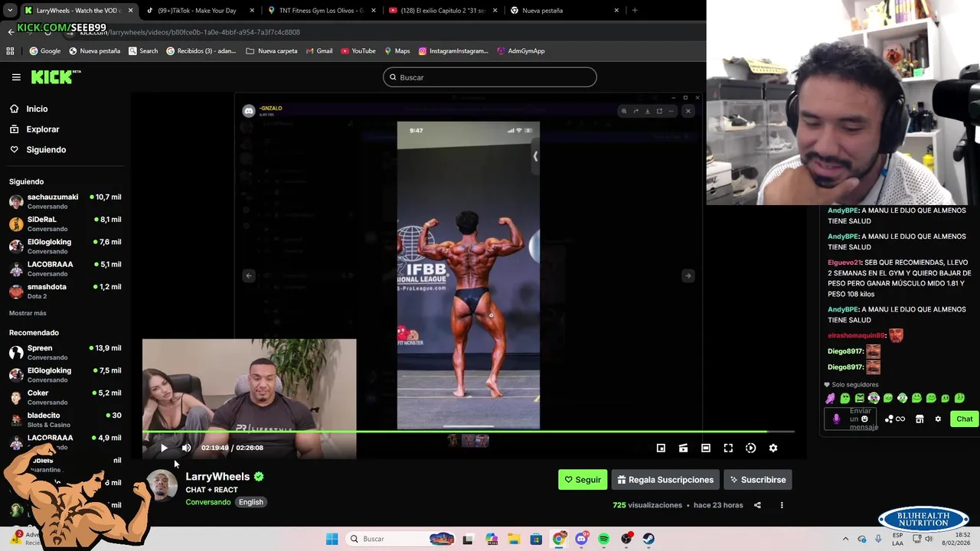The width and height of the screenshot is (980, 551).
Task: Switch to the Nueva pestaña tab
Action: pyautogui.click(x=563, y=11)
